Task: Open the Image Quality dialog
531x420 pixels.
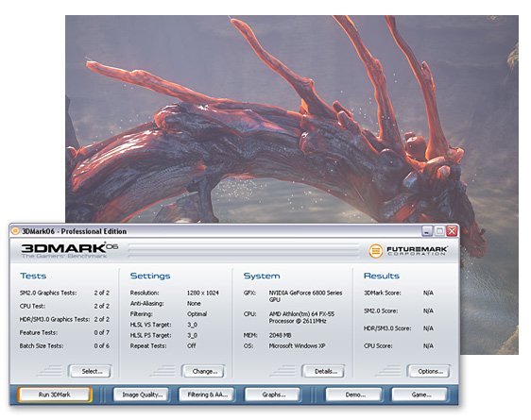Action: (x=142, y=395)
